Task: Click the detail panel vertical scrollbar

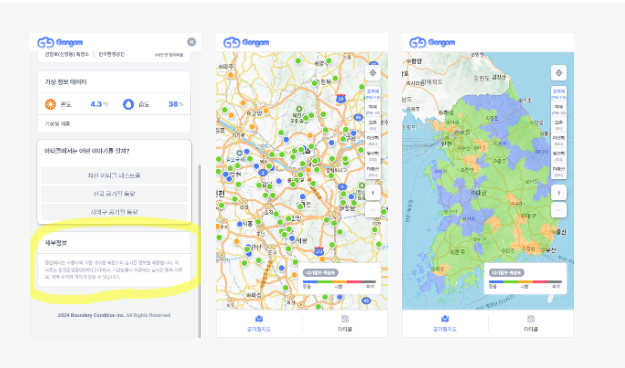Action: pyautogui.click(x=199, y=251)
